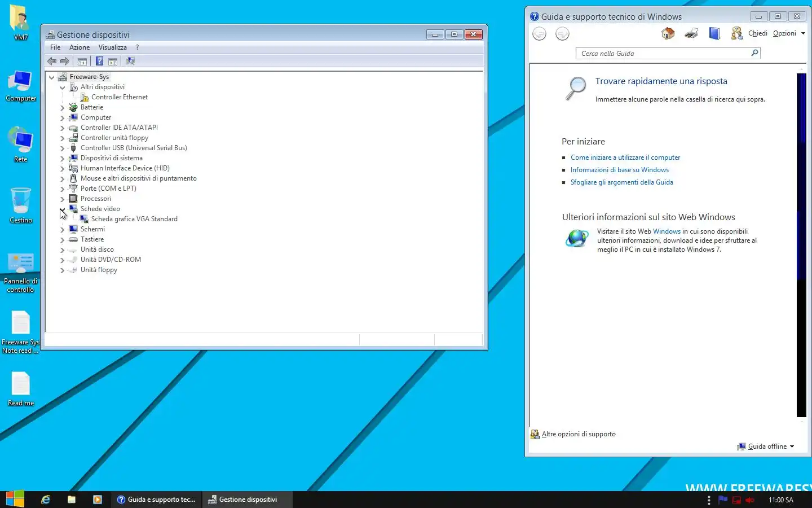Click the blue help question-mark toolbar icon
The image size is (812, 508).
tap(99, 61)
